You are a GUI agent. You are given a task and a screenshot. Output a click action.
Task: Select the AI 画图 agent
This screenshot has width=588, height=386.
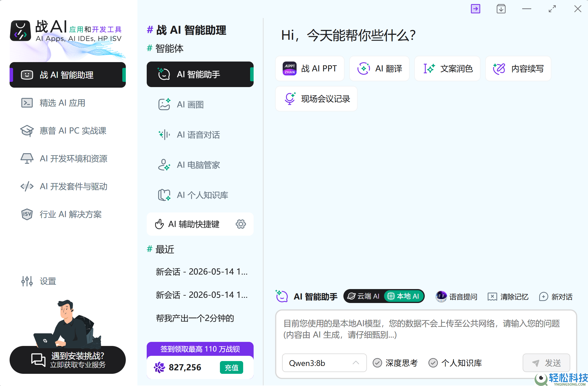tap(200, 104)
